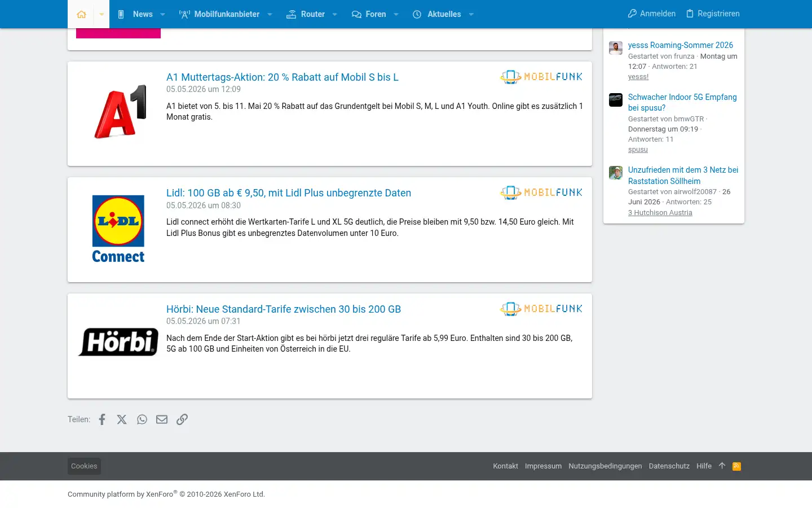
Task: Open the Nutzungsbedingungen footer link
Action: (605, 466)
